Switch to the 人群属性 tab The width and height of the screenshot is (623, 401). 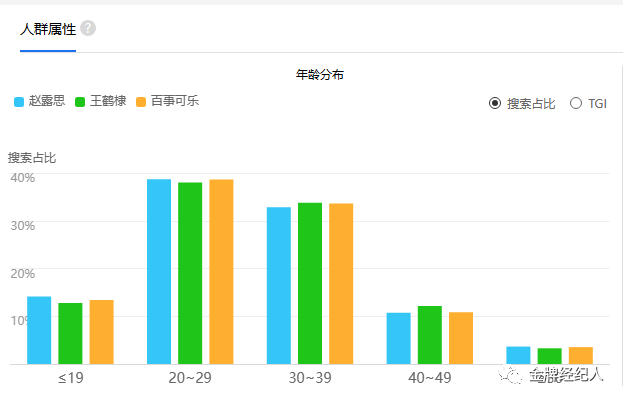click(48, 29)
